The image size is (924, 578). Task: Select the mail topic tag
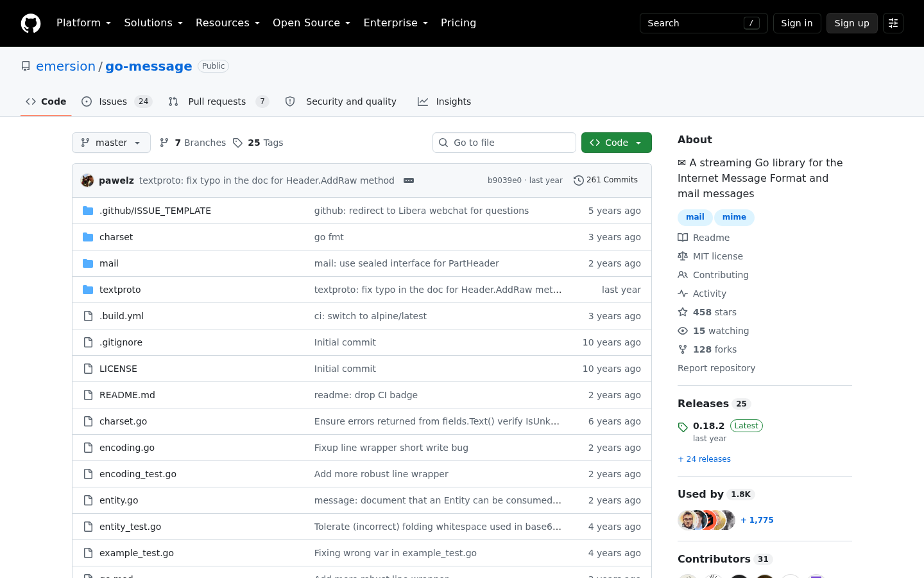pos(695,217)
